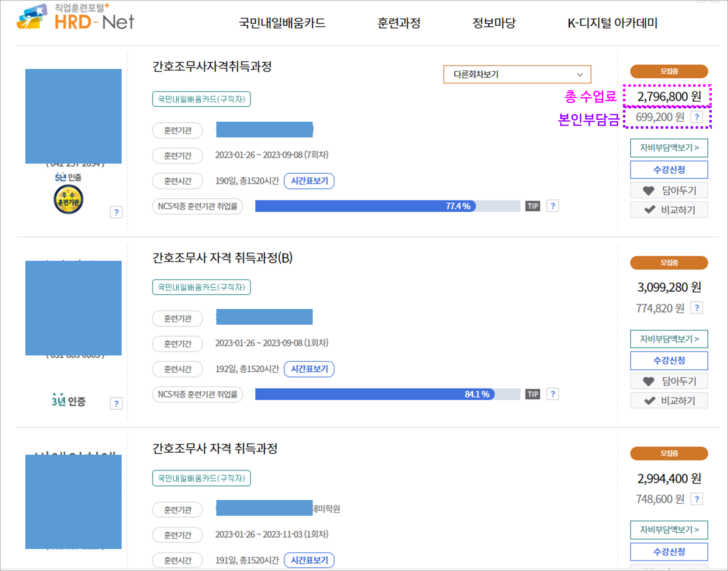Click the help icon next to 774,820 원
The image size is (728, 571).
pyautogui.click(x=697, y=308)
